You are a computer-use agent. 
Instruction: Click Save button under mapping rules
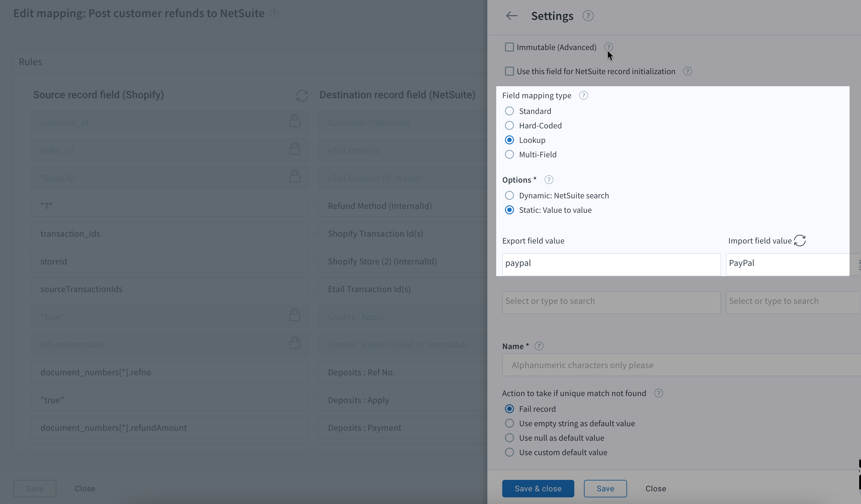34,489
